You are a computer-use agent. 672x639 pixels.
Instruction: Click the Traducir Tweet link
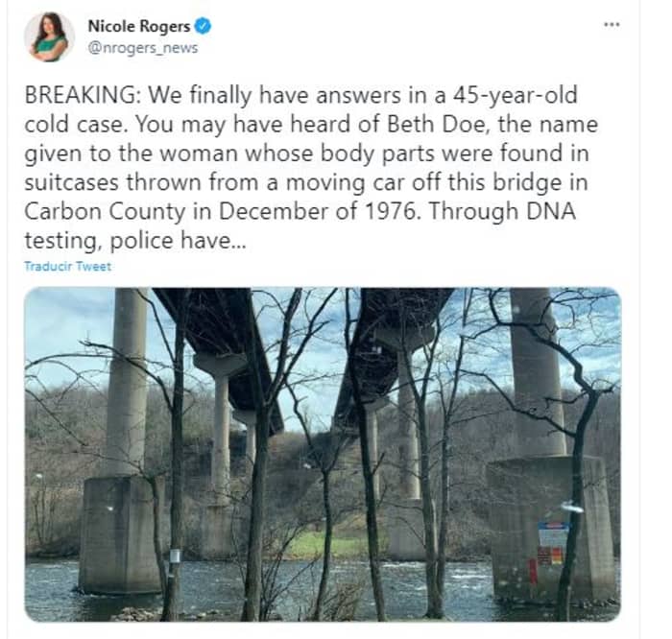click(x=68, y=267)
